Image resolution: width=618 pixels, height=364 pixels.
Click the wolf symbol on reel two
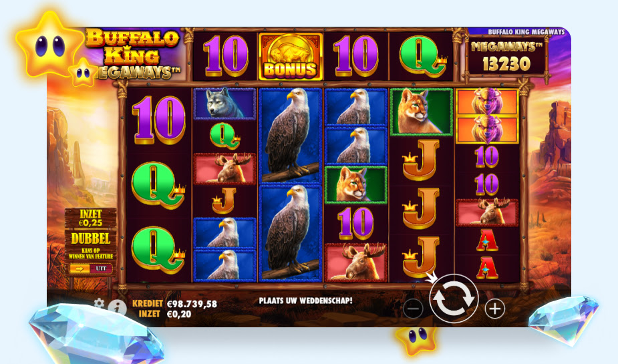tap(224, 103)
